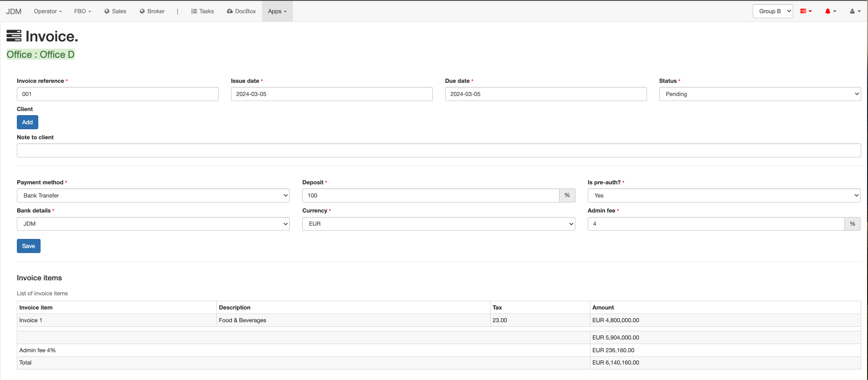Click the globe icon beside Broker
This screenshot has width=868, height=380.
tap(142, 11)
